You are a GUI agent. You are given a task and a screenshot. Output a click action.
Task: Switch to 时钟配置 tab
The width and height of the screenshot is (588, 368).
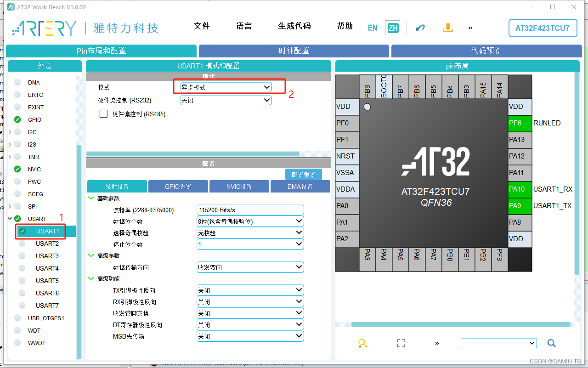[294, 51]
